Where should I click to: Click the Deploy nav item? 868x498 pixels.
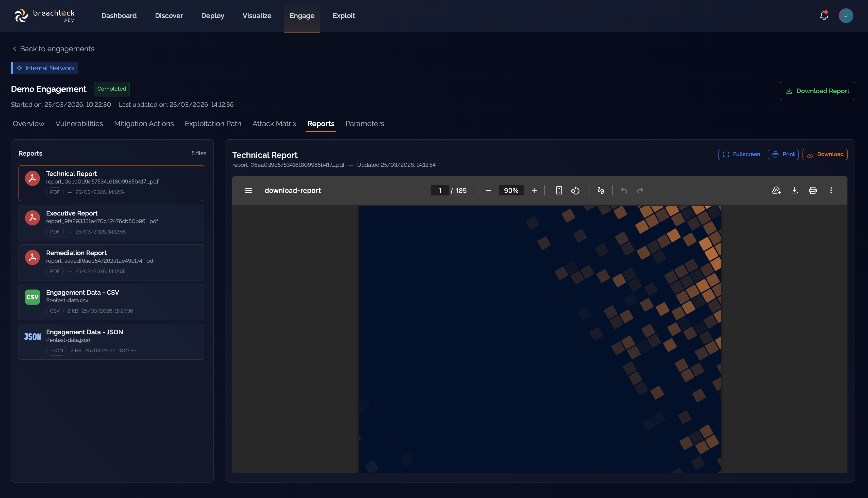click(x=212, y=16)
